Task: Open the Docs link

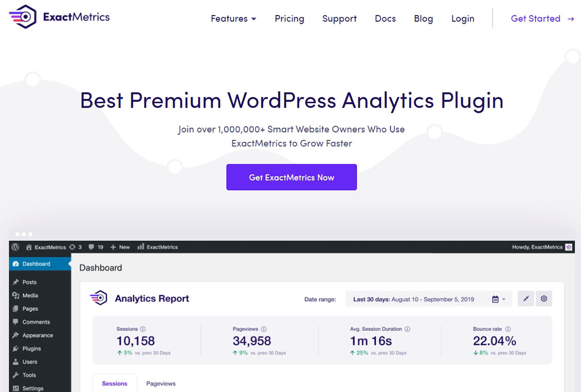Action: click(x=385, y=19)
